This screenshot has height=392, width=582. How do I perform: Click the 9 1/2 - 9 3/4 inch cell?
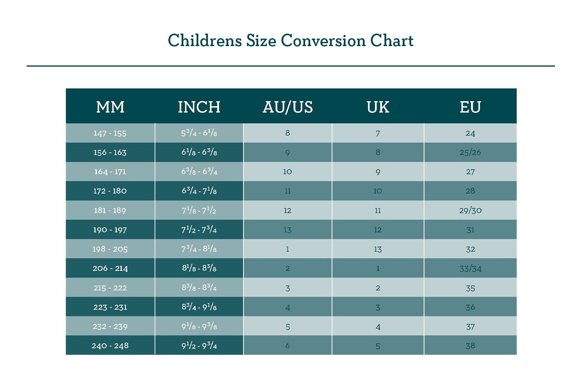199,346
